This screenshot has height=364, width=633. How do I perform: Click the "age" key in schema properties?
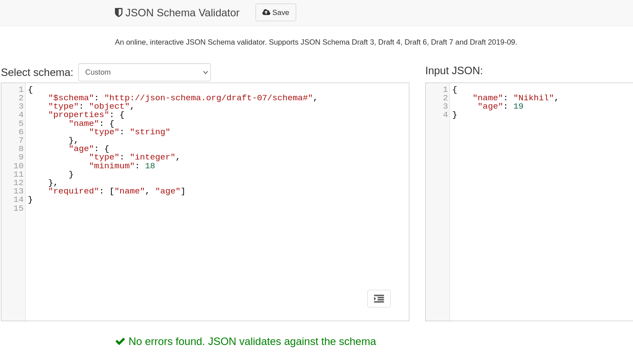pyautogui.click(x=81, y=149)
